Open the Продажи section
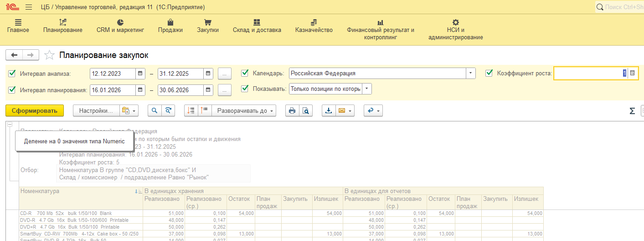644x241 pixels. pos(170,26)
